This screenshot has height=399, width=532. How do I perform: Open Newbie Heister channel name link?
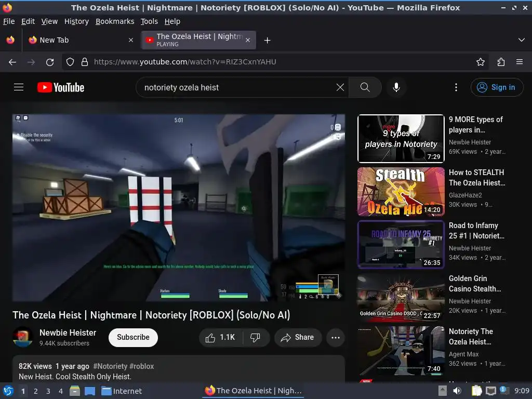[68, 332]
